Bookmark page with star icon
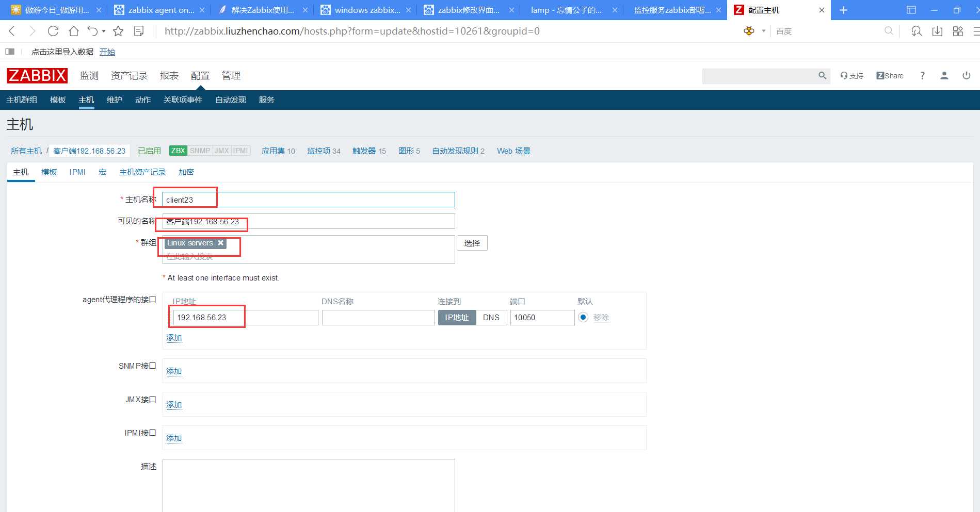Image resolution: width=980 pixels, height=512 pixels. coord(118,31)
